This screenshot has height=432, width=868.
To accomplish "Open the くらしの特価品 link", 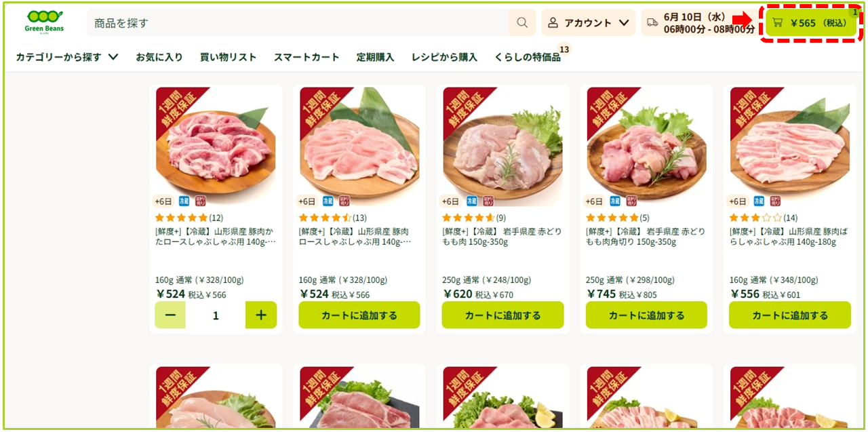I will pyautogui.click(x=528, y=57).
